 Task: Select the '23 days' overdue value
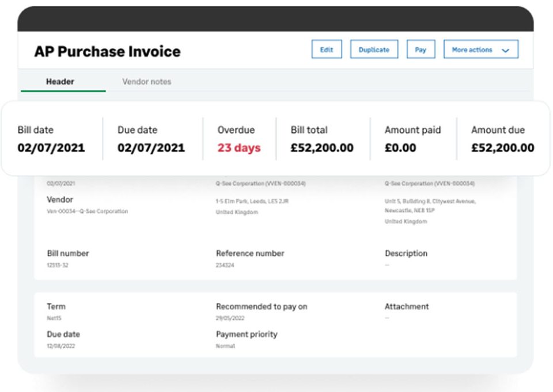click(x=239, y=148)
